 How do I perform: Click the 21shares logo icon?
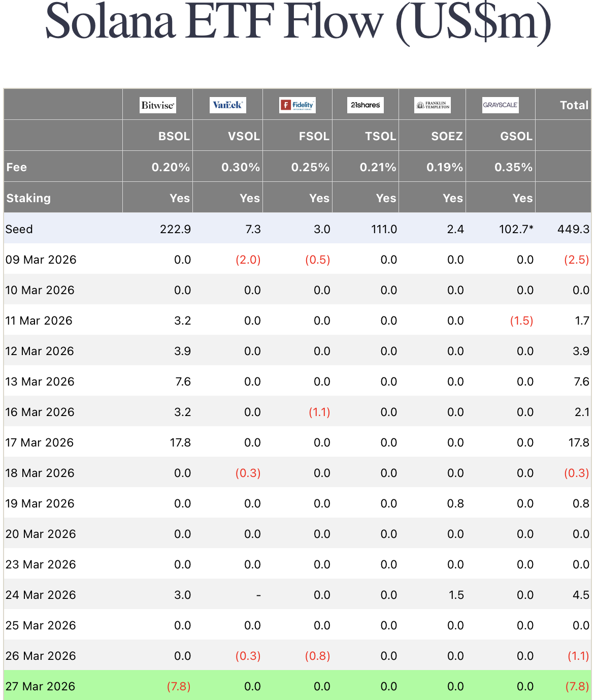366,105
